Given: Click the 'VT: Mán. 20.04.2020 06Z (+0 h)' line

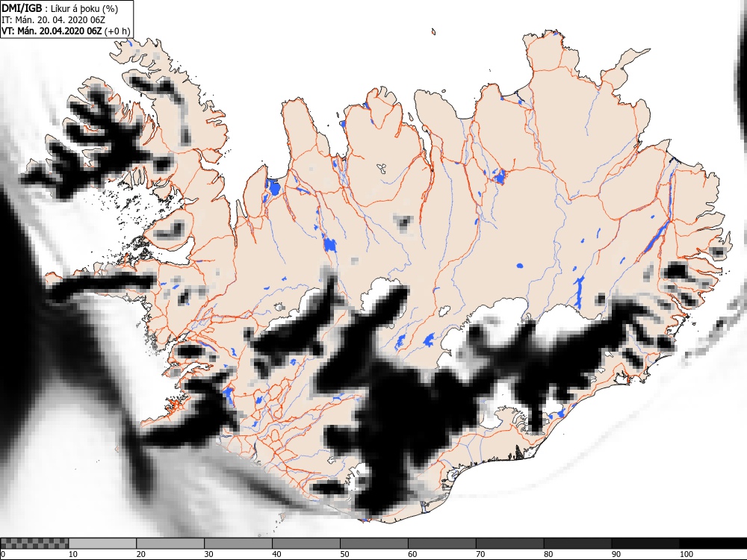Looking at the screenshot, I should click(x=65, y=31).
